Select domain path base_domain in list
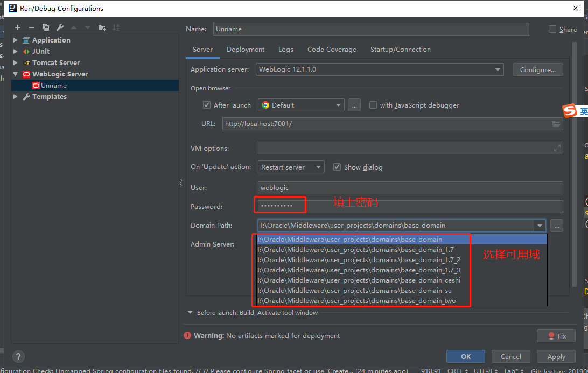 click(402, 239)
